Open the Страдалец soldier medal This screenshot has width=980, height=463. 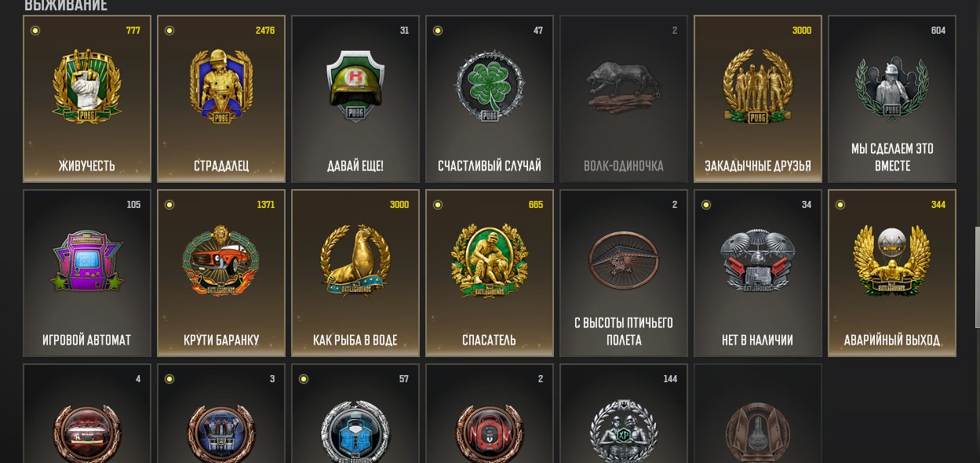(x=221, y=99)
